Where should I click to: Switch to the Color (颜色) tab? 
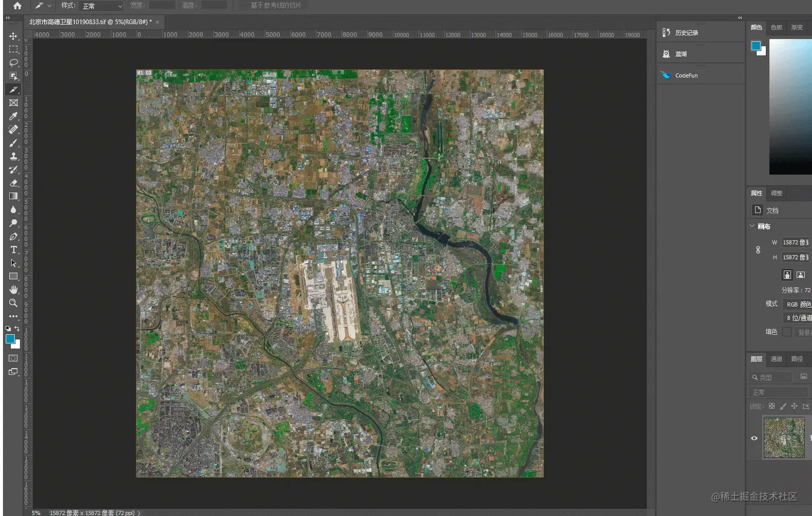coord(756,27)
